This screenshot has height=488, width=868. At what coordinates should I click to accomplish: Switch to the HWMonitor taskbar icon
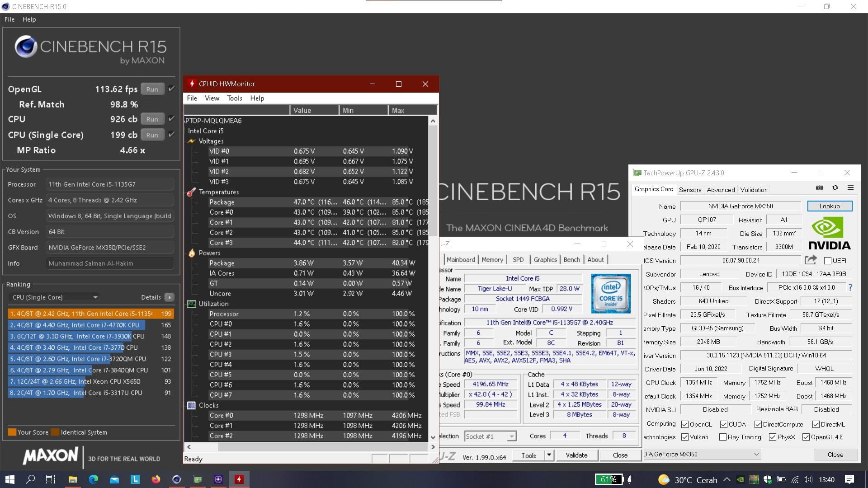click(239, 479)
